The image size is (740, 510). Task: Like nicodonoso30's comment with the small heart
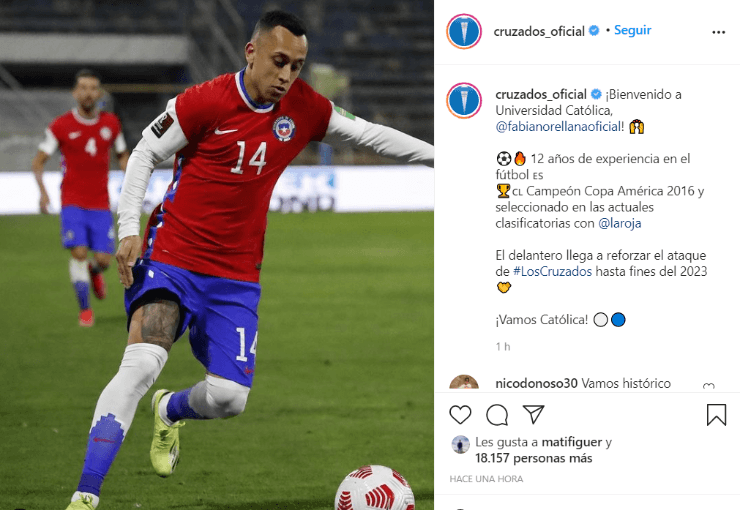point(708,387)
